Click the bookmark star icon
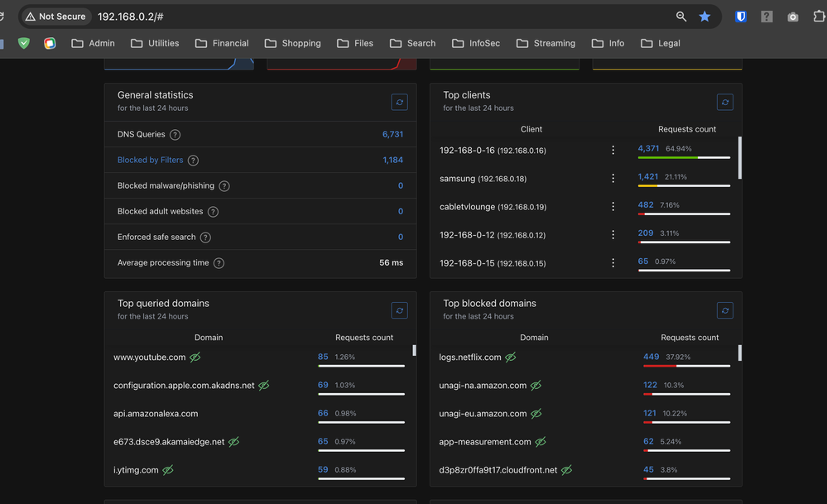The width and height of the screenshot is (827, 504). tap(704, 17)
